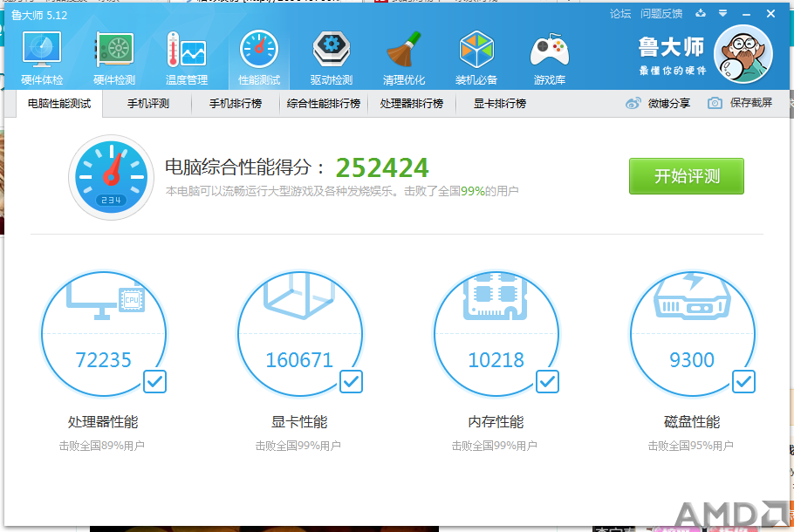
Task: Click 微博分享 share text
Action: (x=669, y=103)
